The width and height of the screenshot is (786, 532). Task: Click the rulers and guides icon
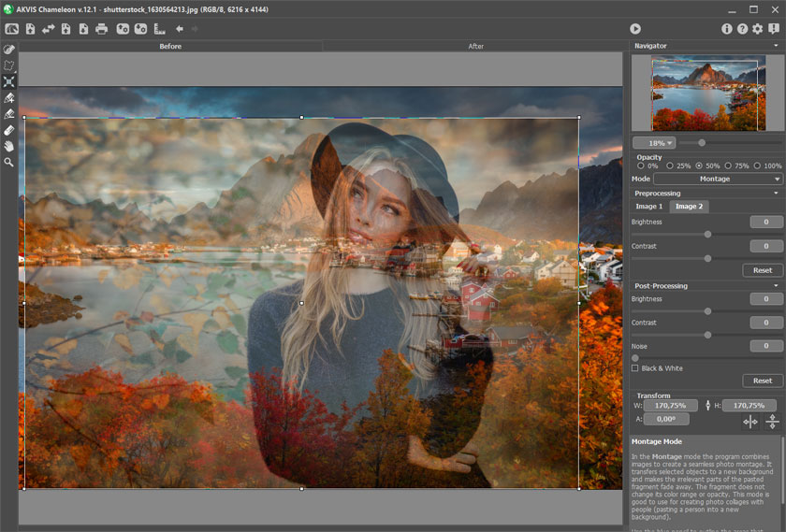pyautogui.click(x=159, y=29)
